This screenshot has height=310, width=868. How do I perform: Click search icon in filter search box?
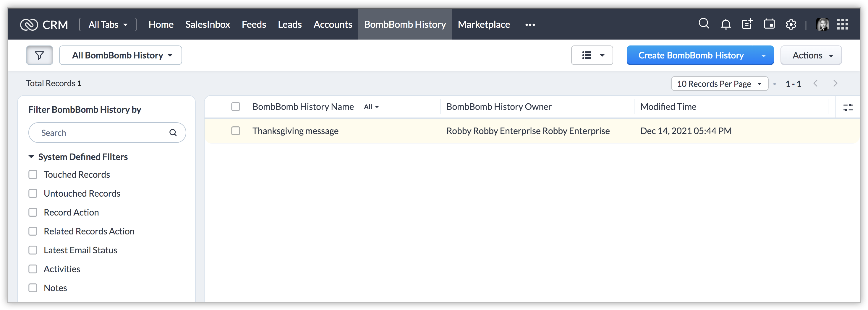point(173,133)
